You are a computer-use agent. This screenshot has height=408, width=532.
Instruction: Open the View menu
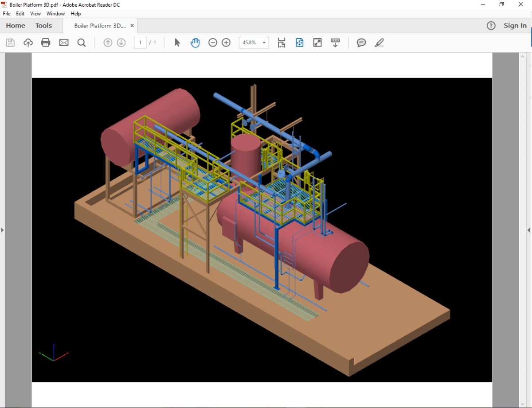[x=35, y=14]
